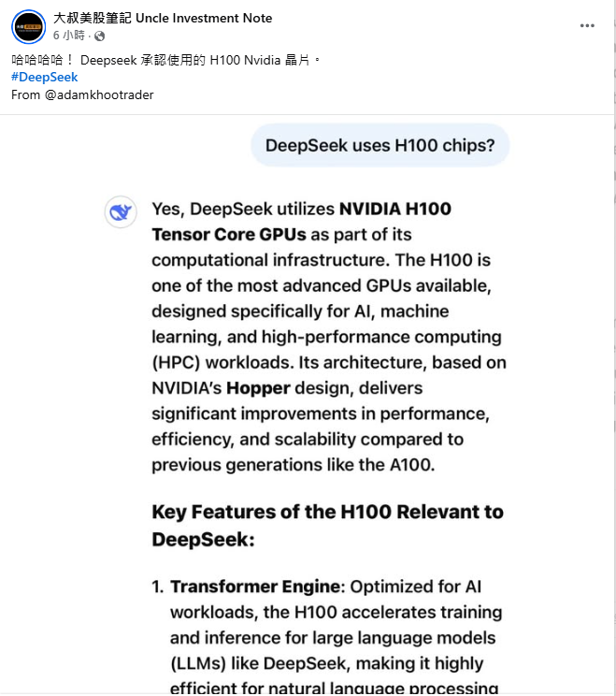The image size is (616, 696).
Task: Click the globe public-privacy icon
Action: (x=100, y=36)
